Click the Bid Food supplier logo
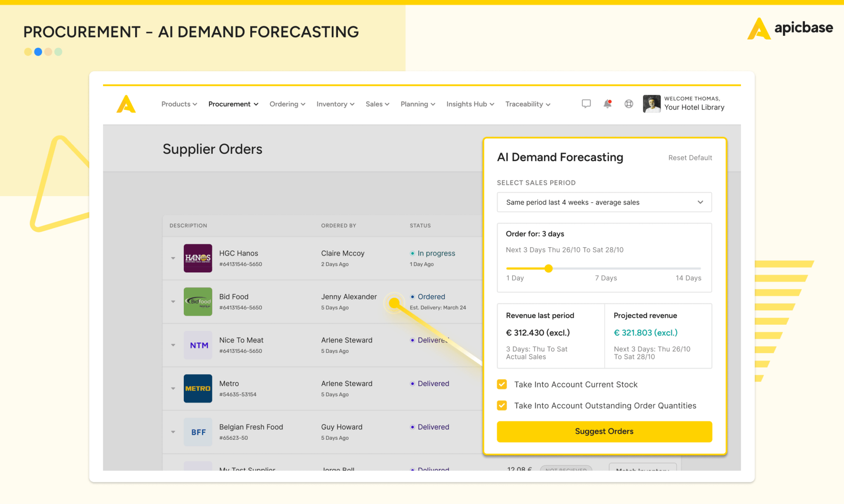 198,302
